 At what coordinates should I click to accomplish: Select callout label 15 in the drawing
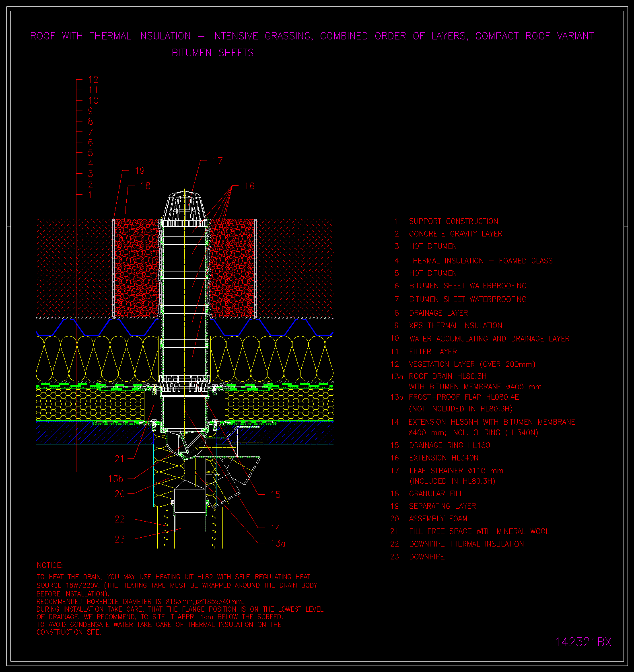coord(276,495)
